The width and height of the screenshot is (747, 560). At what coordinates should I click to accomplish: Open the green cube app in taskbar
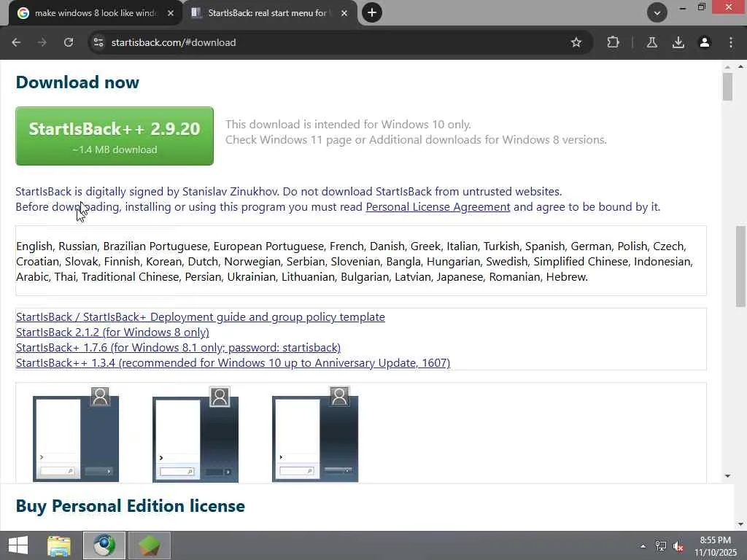(x=150, y=545)
